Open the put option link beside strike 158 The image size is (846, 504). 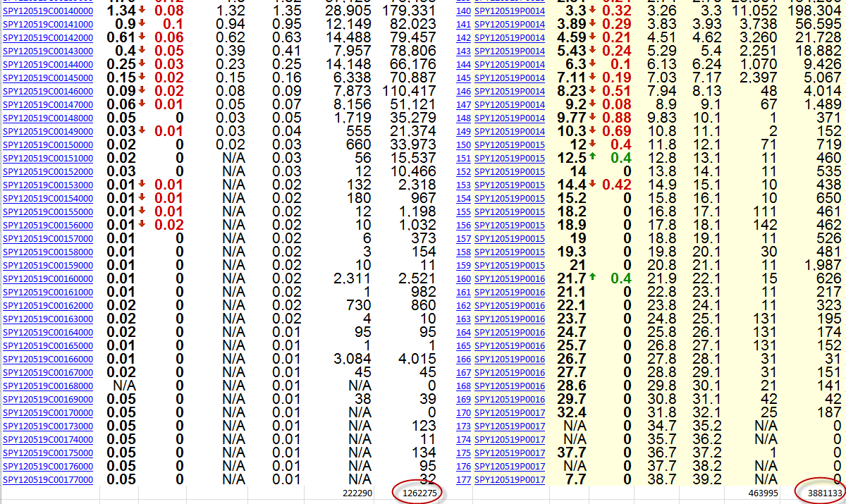[x=510, y=252]
